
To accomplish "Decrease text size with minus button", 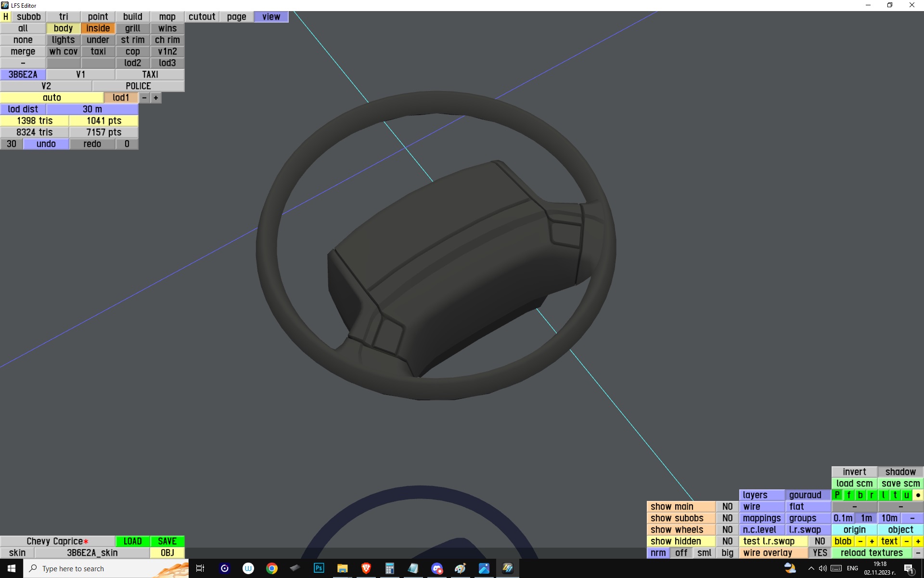I will [907, 541].
